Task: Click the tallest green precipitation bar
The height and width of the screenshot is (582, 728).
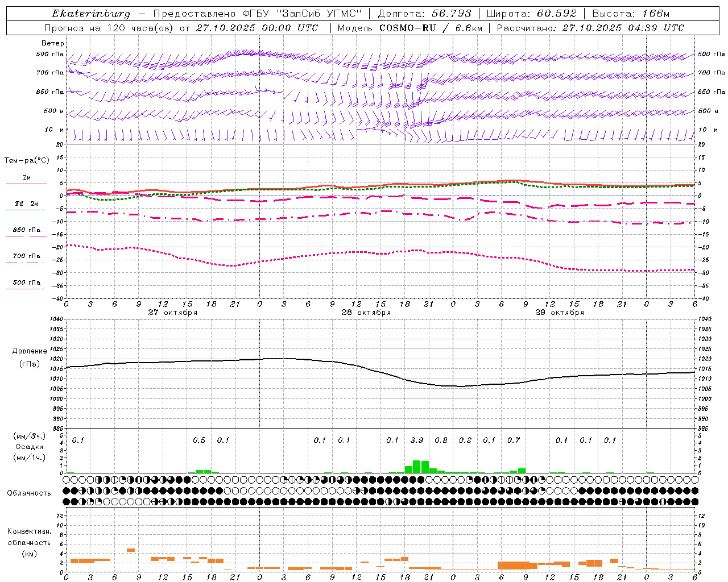Action: point(416,467)
